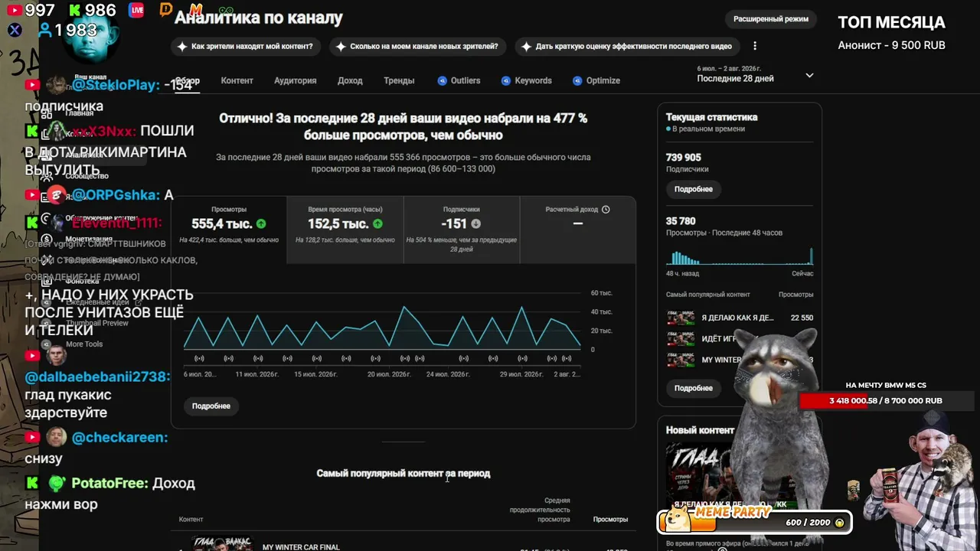Click the blue viewers icon beside 1 983
The width and height of the screenshot is (980, 551).
[x=45, y=30]
